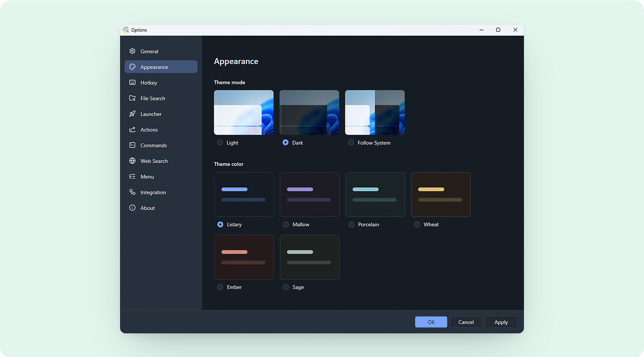Viewport: 644px width, 357px height.
Task: Select the Dark theme mode radio
Action: [x=286, y=143]
